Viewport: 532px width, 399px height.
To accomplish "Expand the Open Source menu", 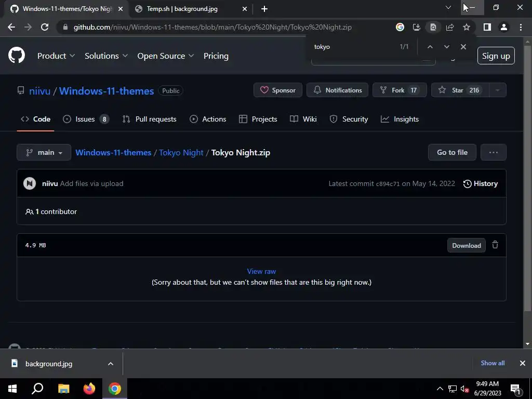I will pos(166,56).
